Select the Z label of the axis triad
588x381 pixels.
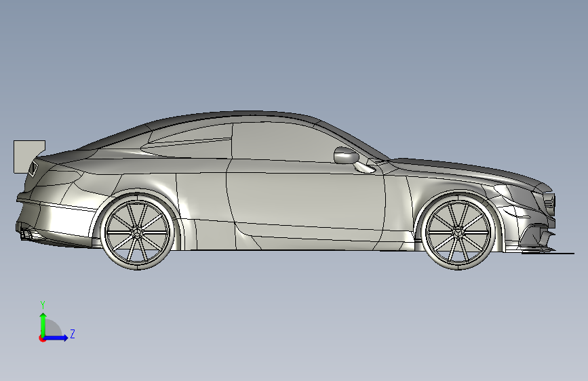(x=73, y=334)
